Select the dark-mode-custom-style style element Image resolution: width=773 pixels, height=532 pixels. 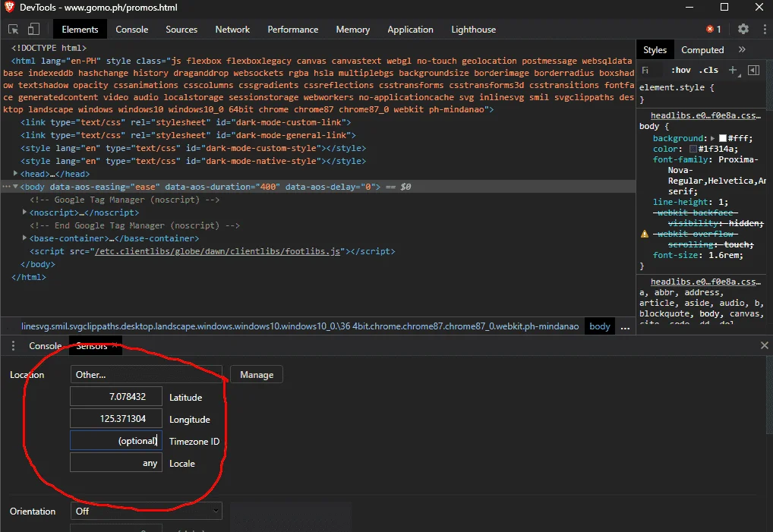pos(193,148)
